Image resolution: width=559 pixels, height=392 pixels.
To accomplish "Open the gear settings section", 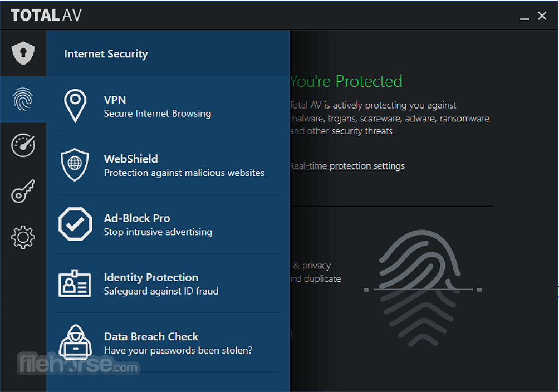I will [23, 237].
